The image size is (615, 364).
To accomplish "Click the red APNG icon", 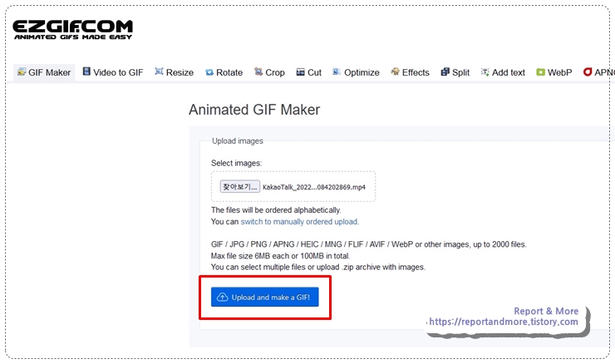I will coord(587,71).
